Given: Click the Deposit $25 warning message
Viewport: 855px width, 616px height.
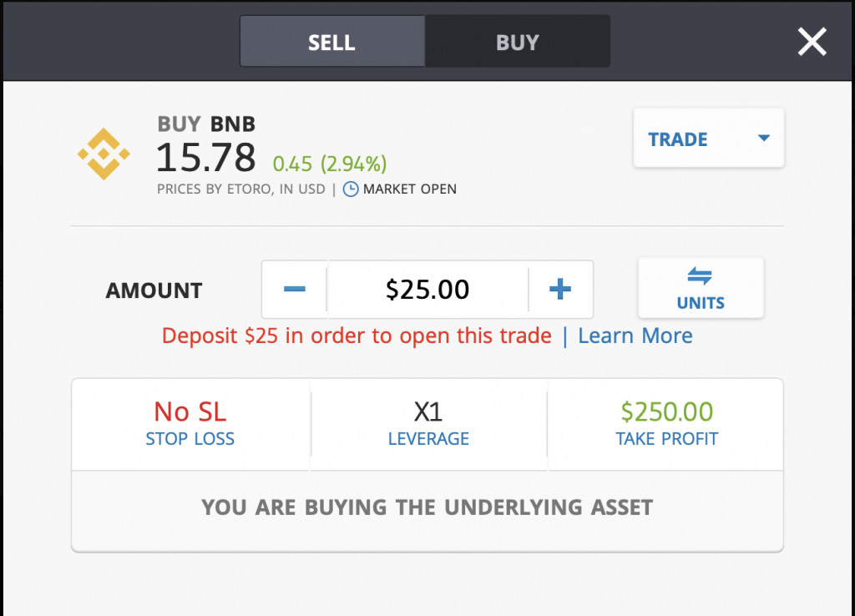Looking at the screenshot, I should (357, 336).
